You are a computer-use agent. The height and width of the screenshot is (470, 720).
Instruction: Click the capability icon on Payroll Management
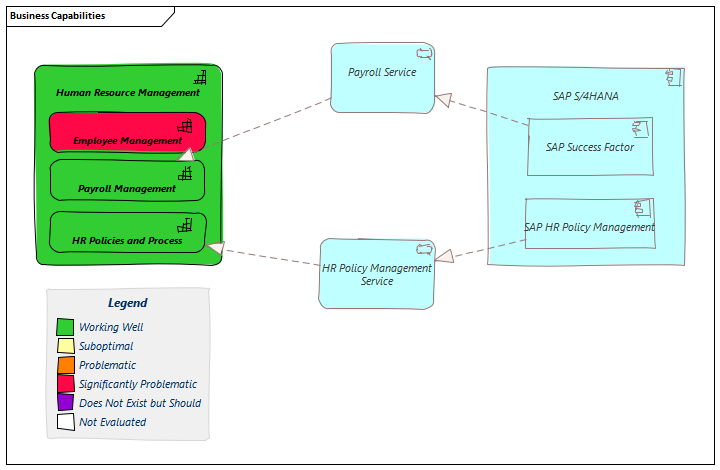[185, 173]
